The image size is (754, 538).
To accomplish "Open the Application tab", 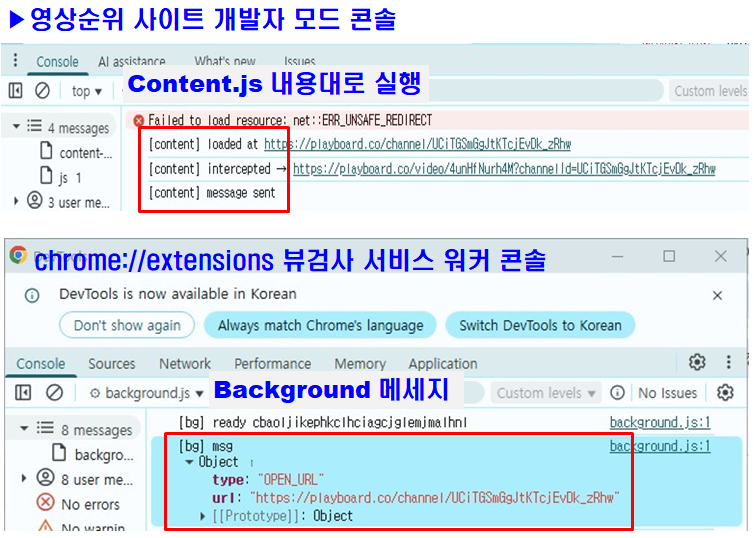I will click(443, 363).
